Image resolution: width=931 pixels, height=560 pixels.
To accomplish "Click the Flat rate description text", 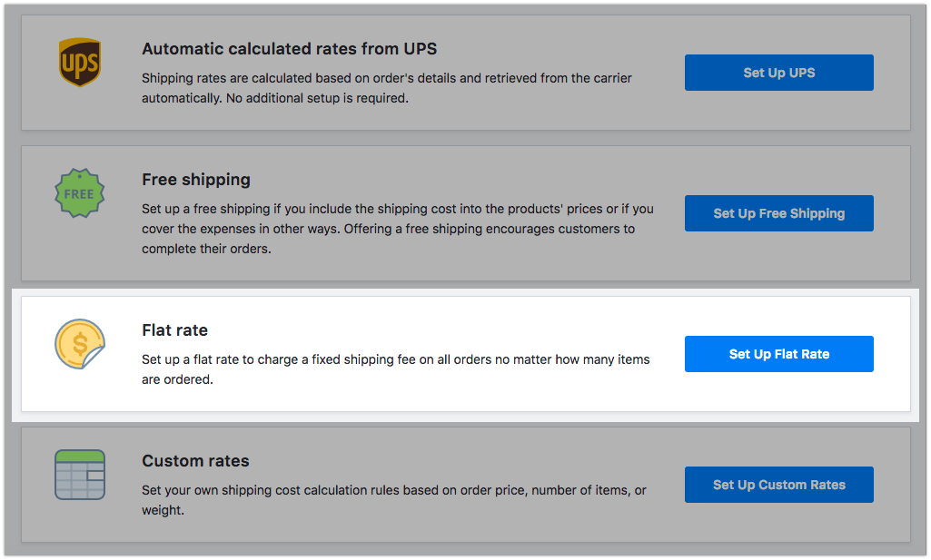I will (x=395, y=369).
